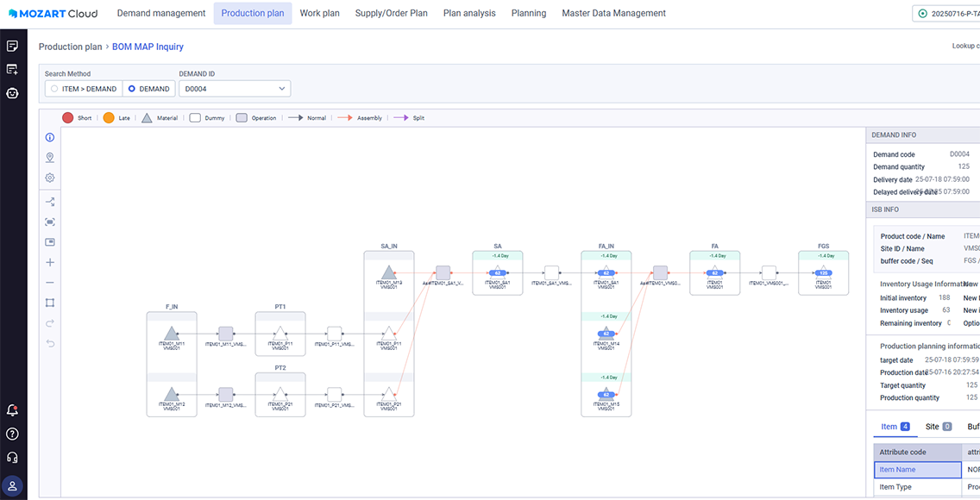
Task: Select the FGS ITEM01 node showing 125
Action: [x=824, y=273]
